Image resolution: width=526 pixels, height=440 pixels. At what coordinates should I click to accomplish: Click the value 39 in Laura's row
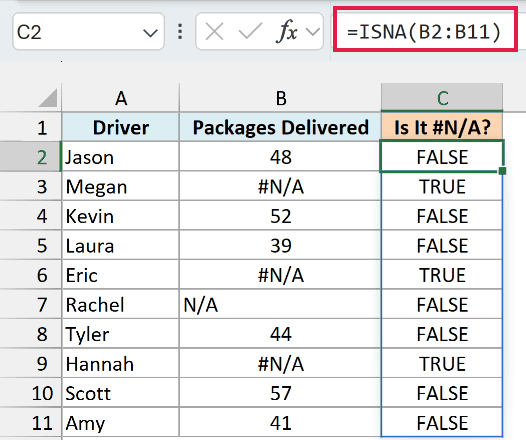tap(280, 245)
